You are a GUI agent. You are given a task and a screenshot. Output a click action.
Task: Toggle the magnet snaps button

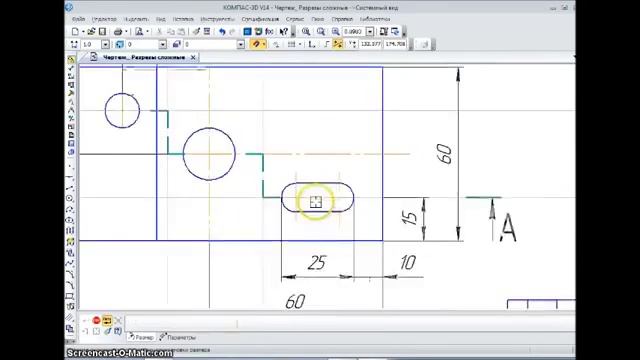click(x=256, y=44)
